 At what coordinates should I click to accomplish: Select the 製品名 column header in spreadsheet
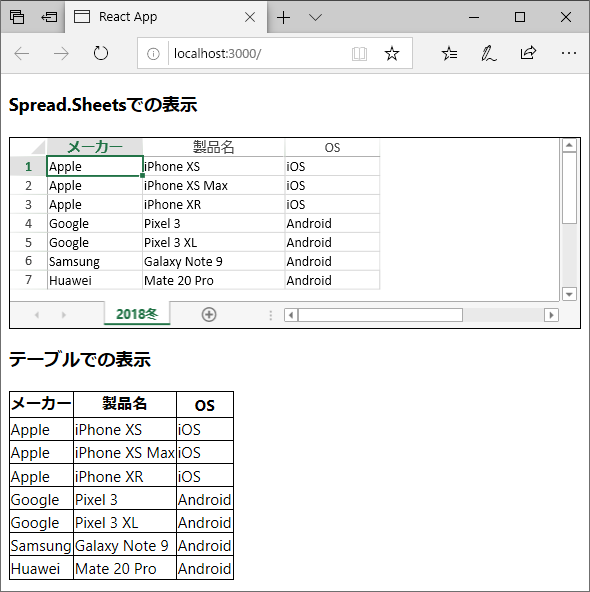click(x=214, y=147)
